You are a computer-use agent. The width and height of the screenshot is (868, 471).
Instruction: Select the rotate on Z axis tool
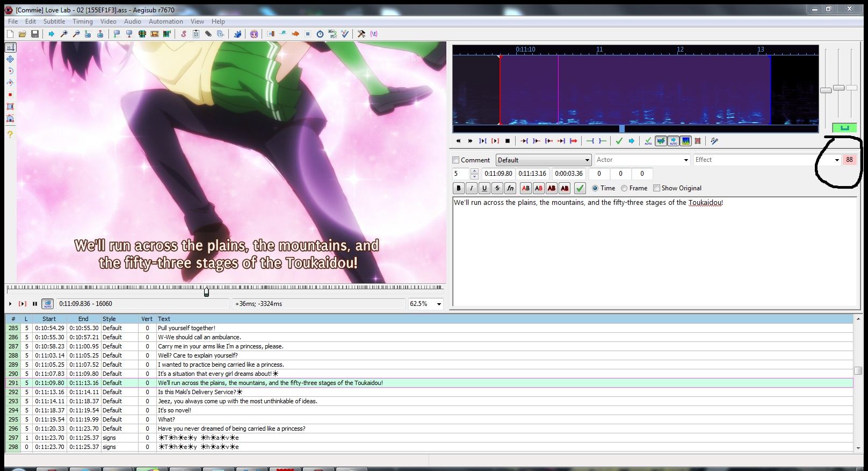(x=10, y=71)
